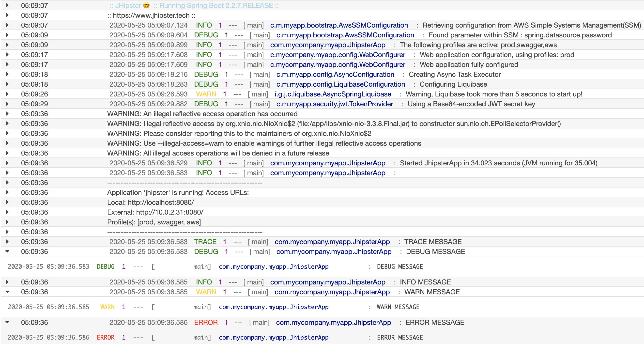The image size is (644, 344).
Task: Click the External http://10.0.2.31:8080/ address
Action: point(169,212)
